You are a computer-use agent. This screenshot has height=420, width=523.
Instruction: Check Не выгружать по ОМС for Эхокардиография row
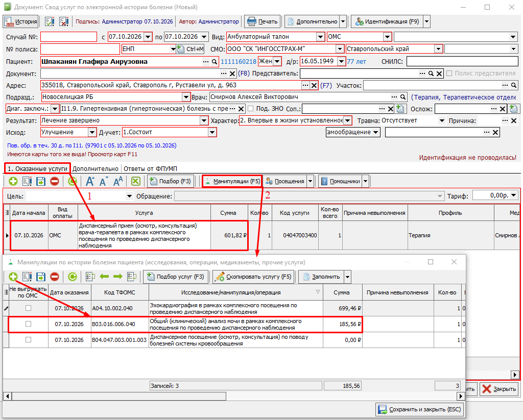(29, 308)
